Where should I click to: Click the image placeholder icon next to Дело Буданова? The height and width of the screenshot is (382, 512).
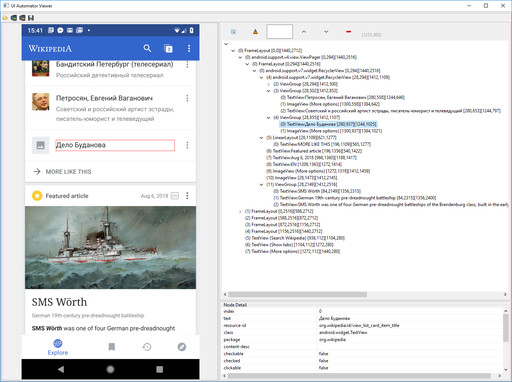tap(41, 145)
